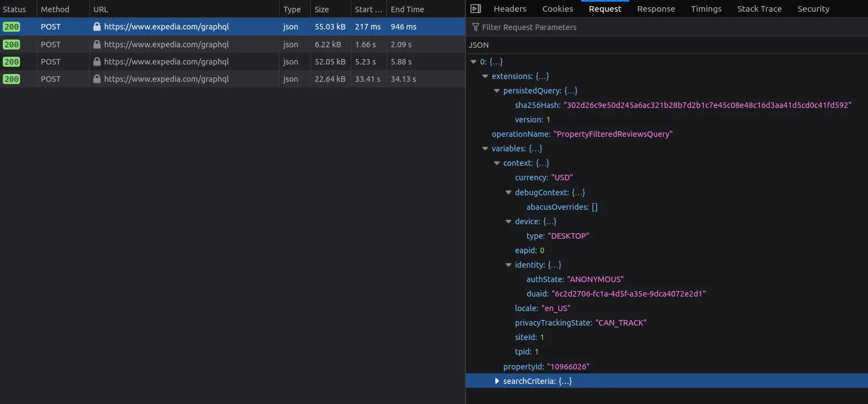
Task: Click the filter funnel icon in parameters bar
Action: pos(475,27)
